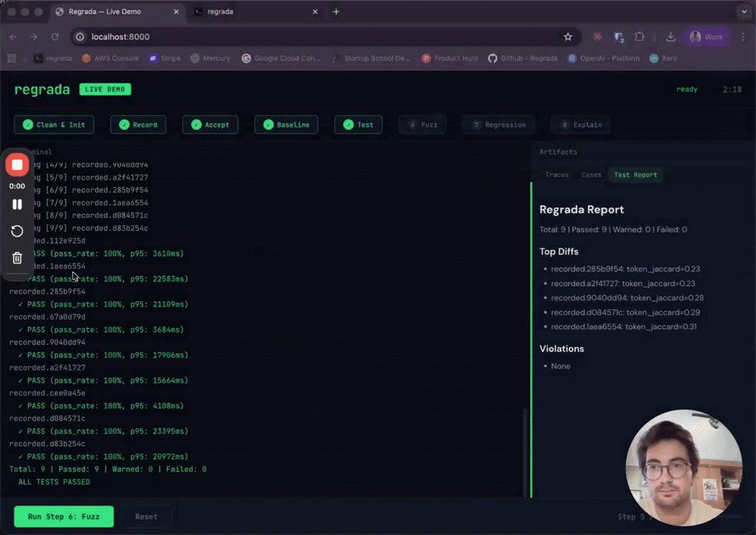Image resolution: width=756 pixels, height=535 pixels.
Task: Close the Regrada — Live Demo tab
Action: (x=176, y=12)
